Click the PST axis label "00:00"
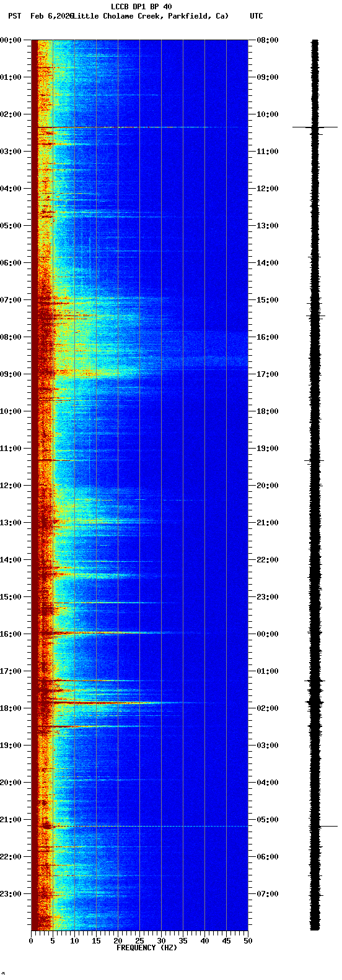 [x=10, y=40]
